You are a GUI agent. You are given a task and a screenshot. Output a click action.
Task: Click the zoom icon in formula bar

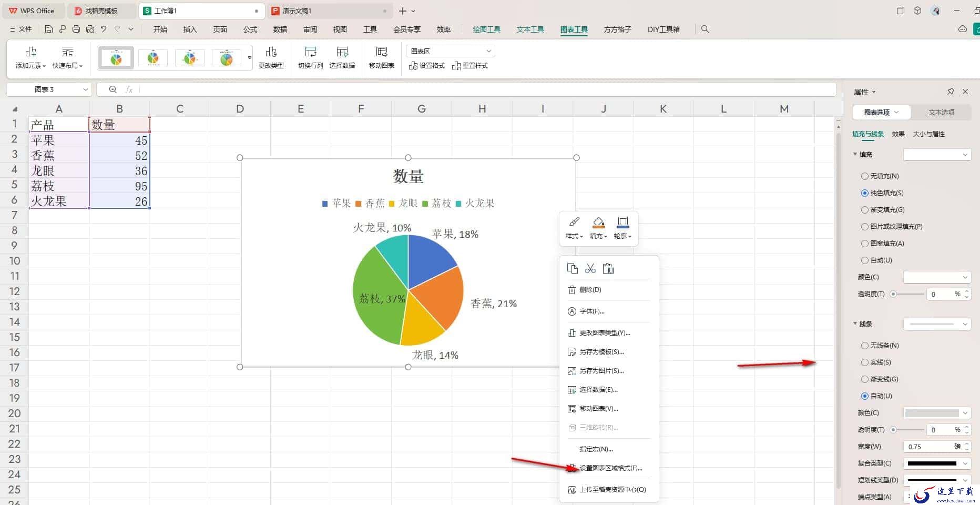113,89
